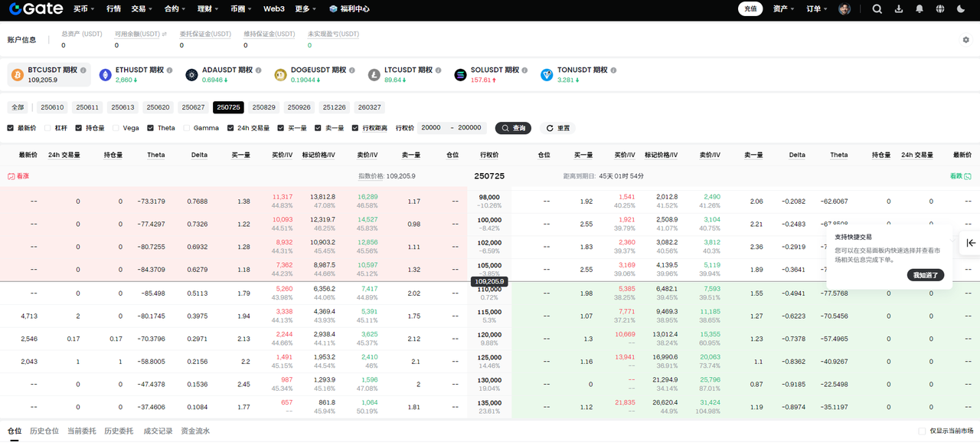Expand the 订单 dropdown in header
This screenshot has height=446, width=980.
[816, 9]
